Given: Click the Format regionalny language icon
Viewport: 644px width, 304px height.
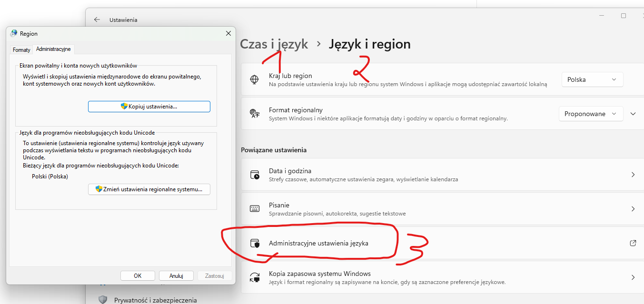Looking at the screenshot, I should click(255, 114).
